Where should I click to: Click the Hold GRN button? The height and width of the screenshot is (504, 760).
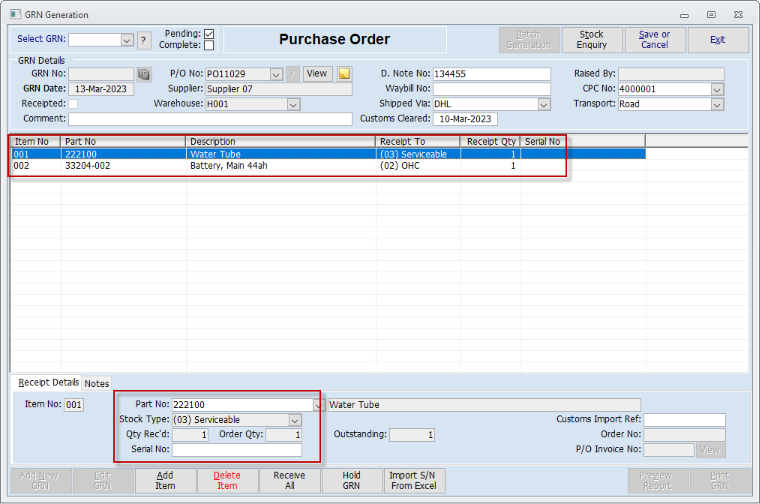point(351,481)
